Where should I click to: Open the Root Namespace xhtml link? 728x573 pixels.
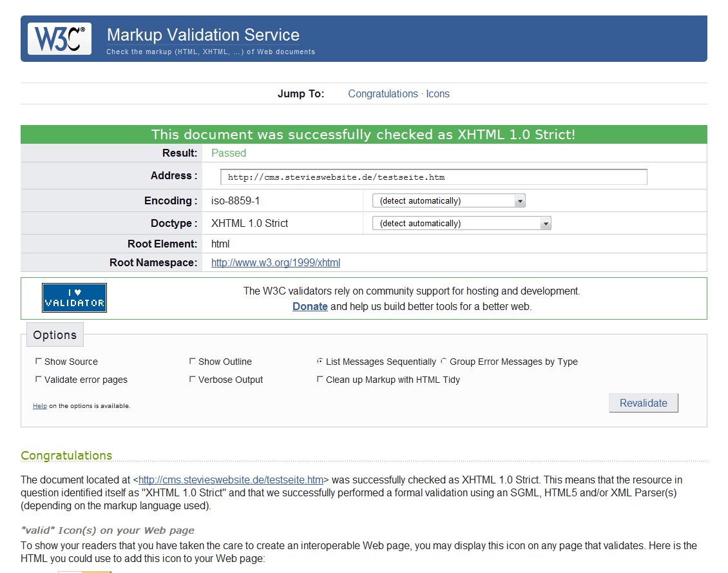(x=276, y=263)
